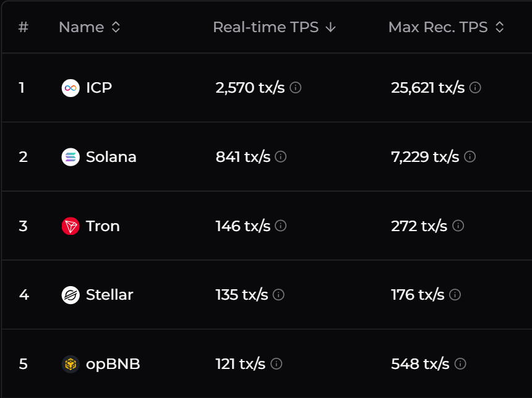This screenshot has height=398, width=532.
Task: Open the Stellar chain link
Action: (109, 295)
